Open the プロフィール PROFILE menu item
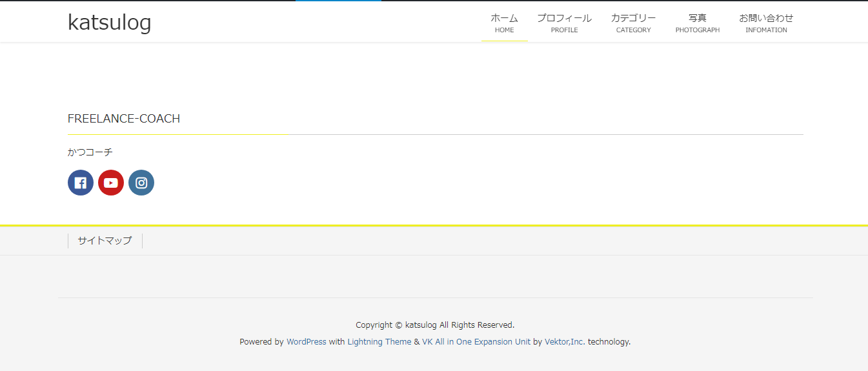The image size is (868, 371). pos(564,23)
